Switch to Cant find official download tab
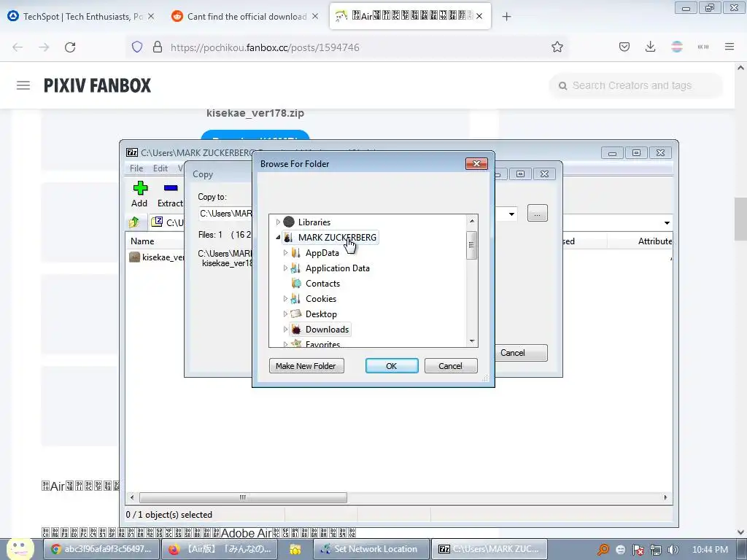The image size is (747, 560). [241, 17]
